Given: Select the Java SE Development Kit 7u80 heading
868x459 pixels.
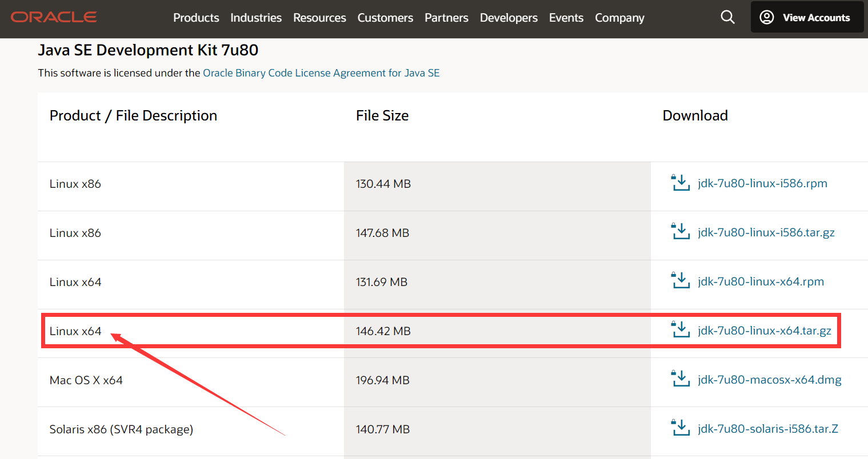Looking at the screenshot, I should [x=148, y=50].
